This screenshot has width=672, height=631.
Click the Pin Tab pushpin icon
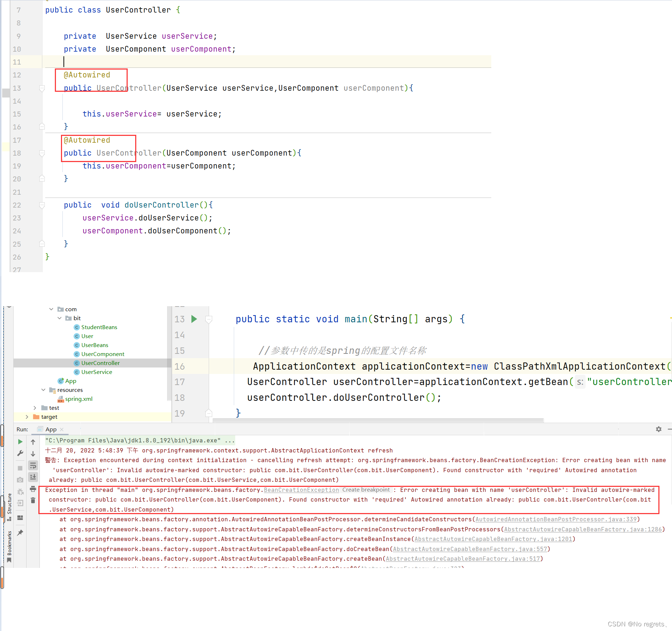(20, 532)
